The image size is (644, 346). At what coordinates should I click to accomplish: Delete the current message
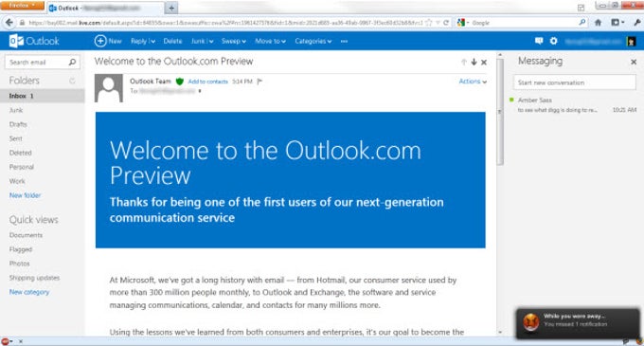(172, 41)
